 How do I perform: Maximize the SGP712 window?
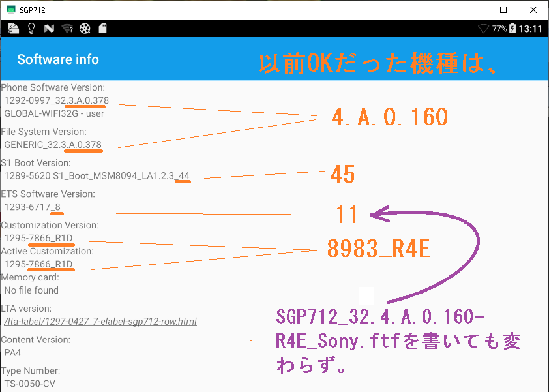503,10
